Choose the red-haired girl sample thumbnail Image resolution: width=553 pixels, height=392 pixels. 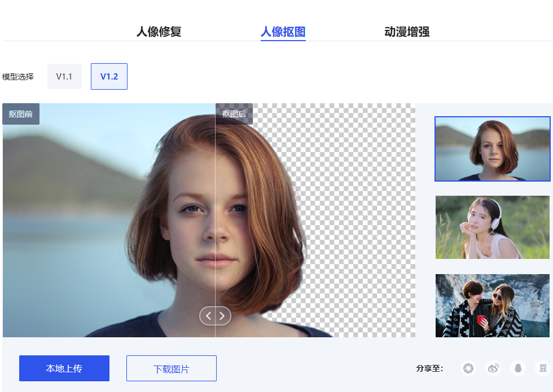point(492,149)
